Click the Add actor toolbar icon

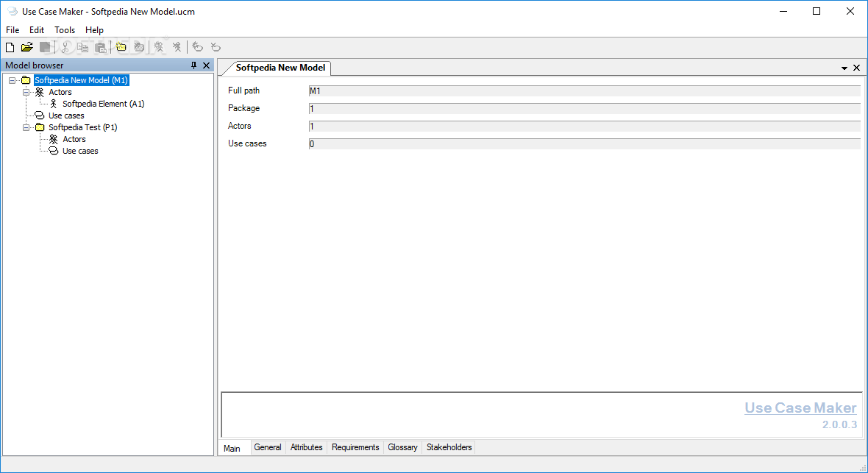159,48
